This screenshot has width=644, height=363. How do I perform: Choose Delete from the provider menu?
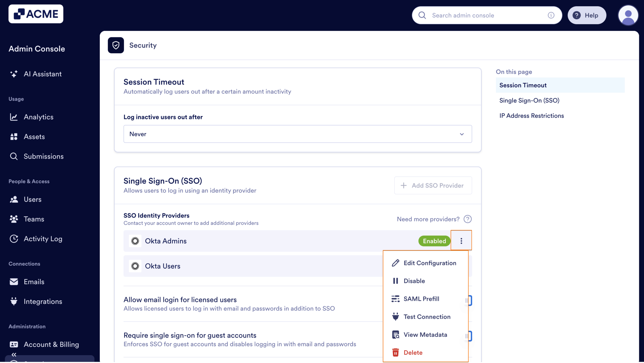(425, 352)
